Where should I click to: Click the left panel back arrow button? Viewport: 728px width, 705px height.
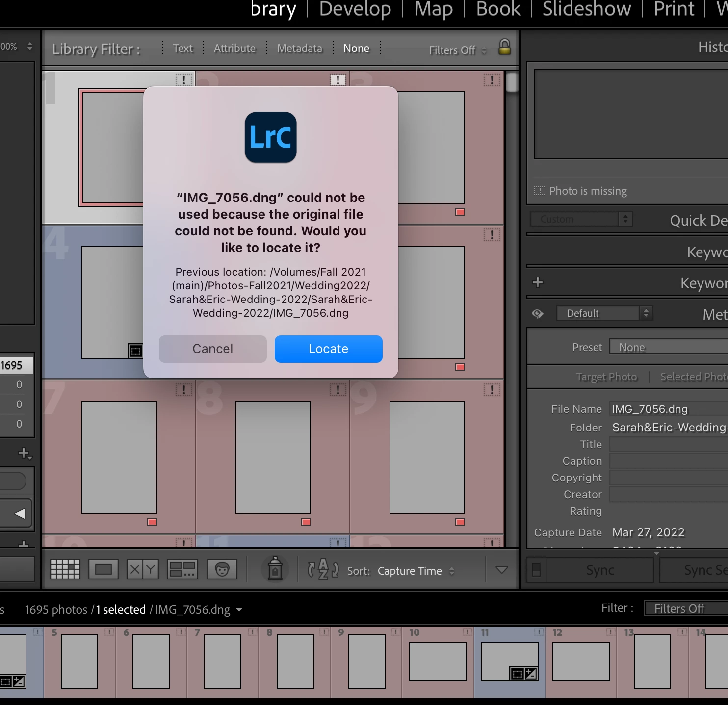pos(20,514)
